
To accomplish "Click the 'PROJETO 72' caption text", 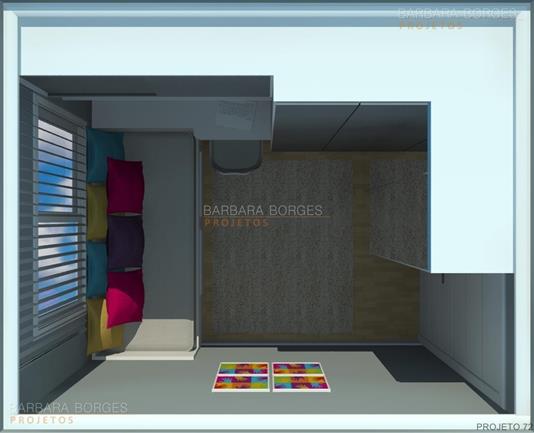I will pyautogui.click(x=505, y=427).
